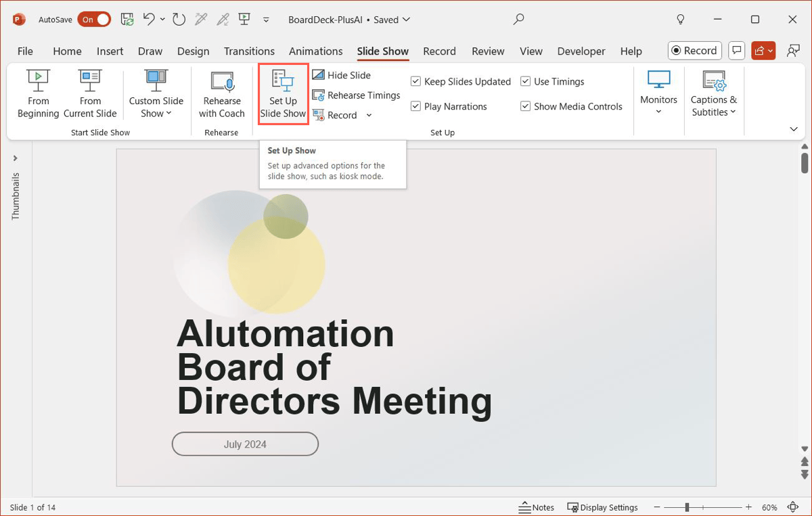
Task: Click the scrollbar down arrow
Action: coord(805,449)
